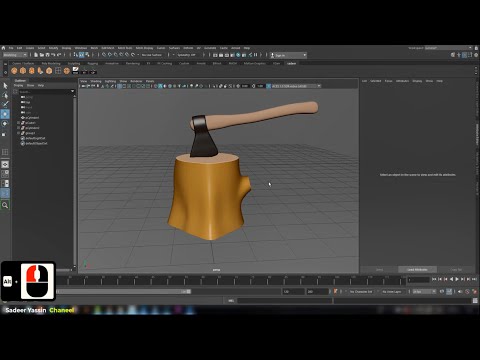Viewport: 480px width, 360px height.
Task: Select camera icon in viewport toolbar
Action: click(82, 86)
